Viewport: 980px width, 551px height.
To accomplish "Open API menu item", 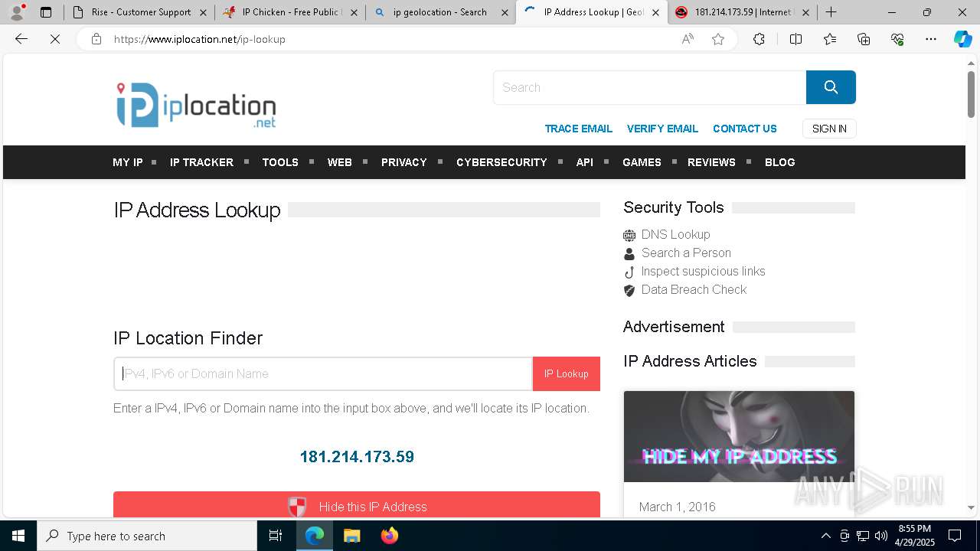I will click(585, 162).
